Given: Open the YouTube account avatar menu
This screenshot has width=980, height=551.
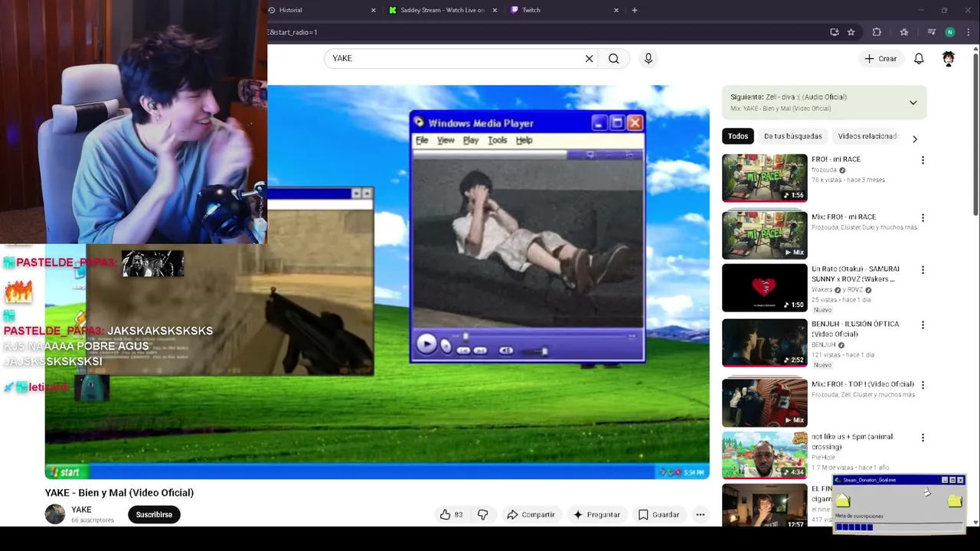Looking at the screenshot, I should 949,58.
